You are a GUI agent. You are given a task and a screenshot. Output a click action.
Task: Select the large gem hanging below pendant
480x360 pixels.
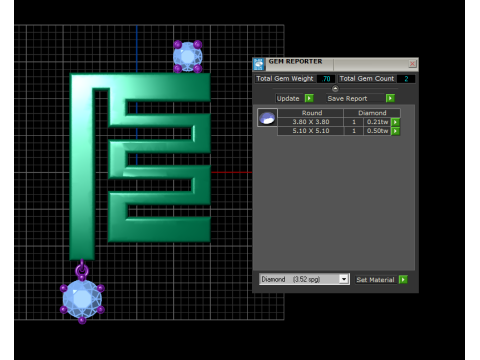tap(82, 299)
